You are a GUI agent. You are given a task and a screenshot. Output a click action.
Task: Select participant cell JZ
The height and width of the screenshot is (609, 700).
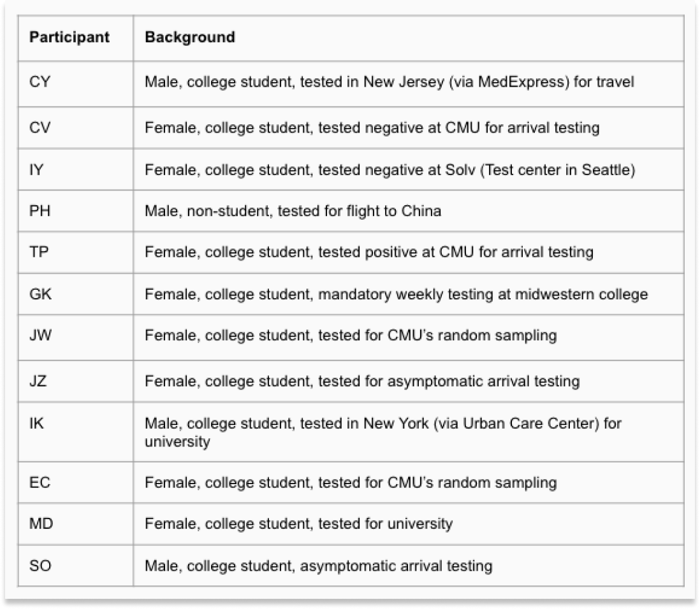tap(40, 381)
